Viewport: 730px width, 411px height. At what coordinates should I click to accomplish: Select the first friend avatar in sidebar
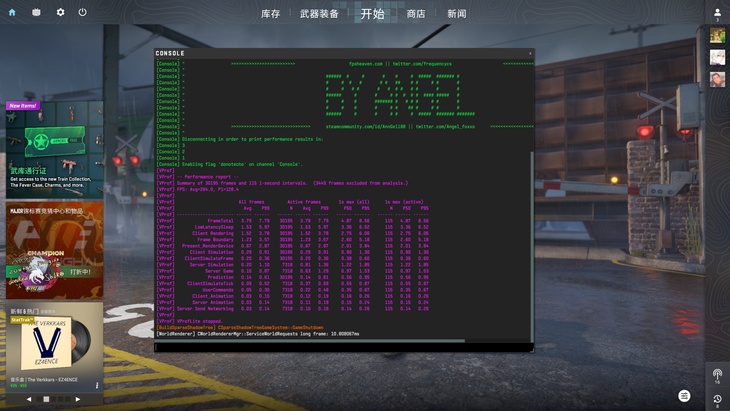(x=717, y=35)
